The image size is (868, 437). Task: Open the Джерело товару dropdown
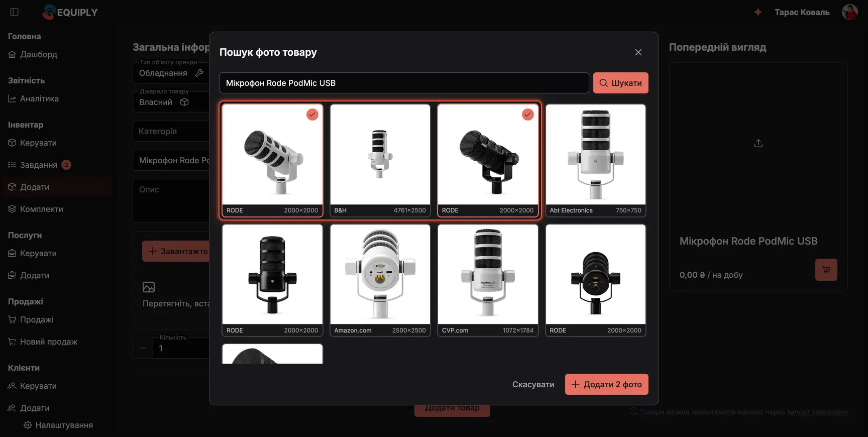click(171, 102)
